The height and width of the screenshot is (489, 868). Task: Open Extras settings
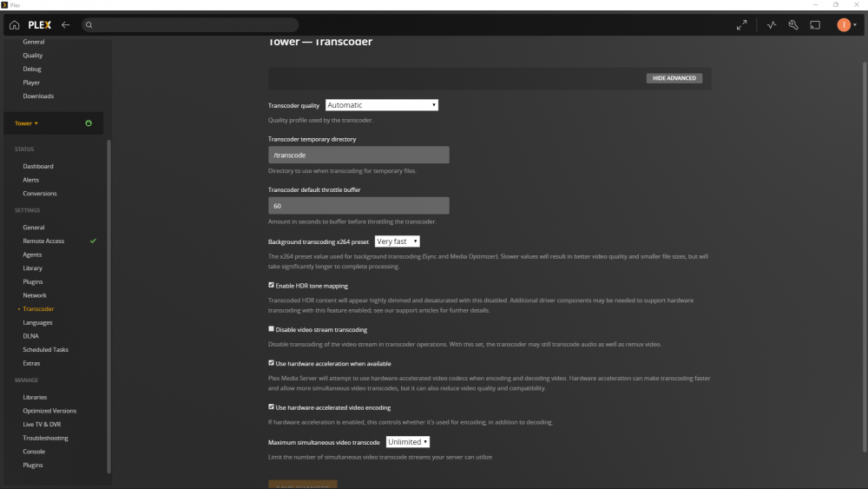click(31, 363)
